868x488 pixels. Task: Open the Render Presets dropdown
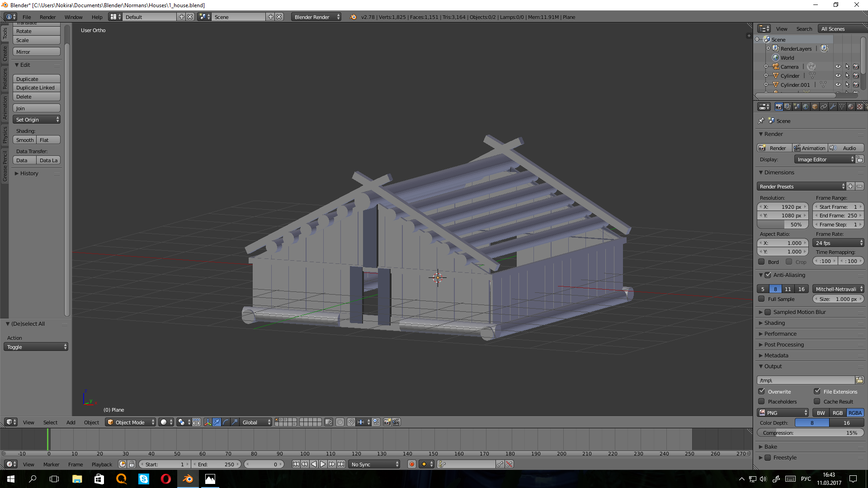[x=801, y=186]
